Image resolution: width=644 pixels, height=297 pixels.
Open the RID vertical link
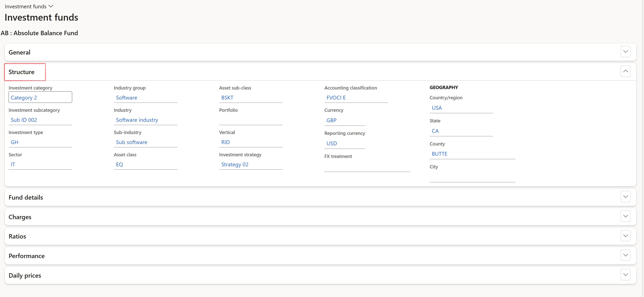225,142
